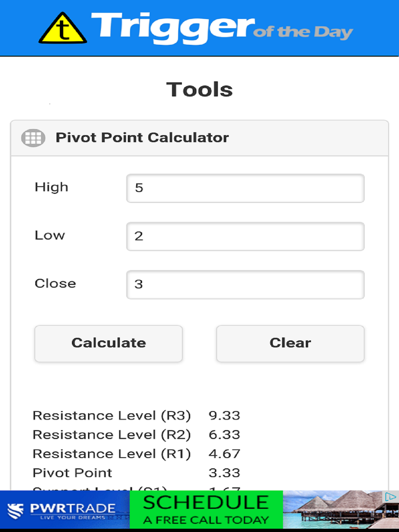Viewport: 399px width, 532px height.
Task: Select the Resistance Level (R3) value 9.33
Action: coord(224,416)
